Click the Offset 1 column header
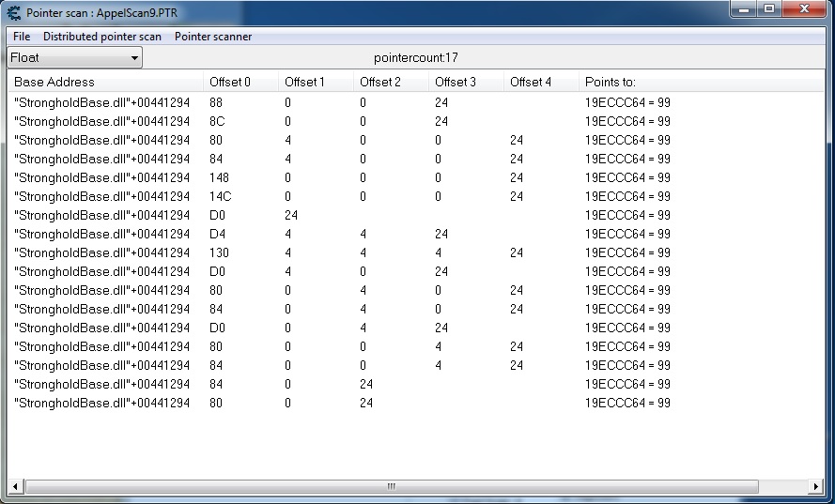Image resolution: width=835 pixels, height=504 pixels. pyautogui.click(x=304, y=83)
